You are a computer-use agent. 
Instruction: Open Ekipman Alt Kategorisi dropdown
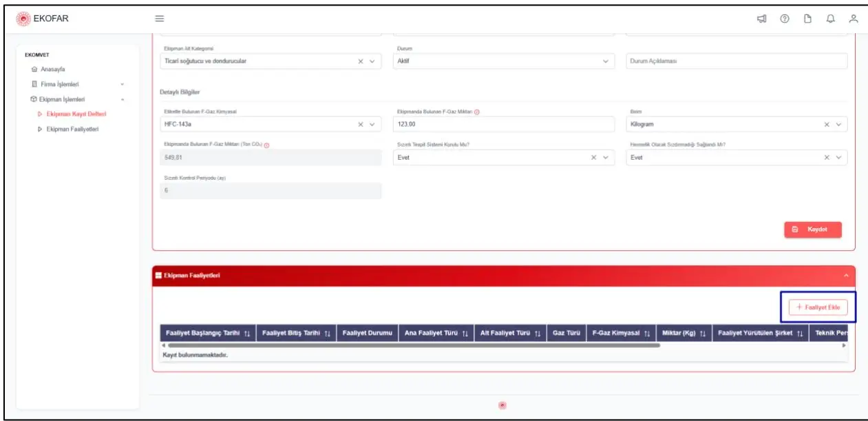click(x=372, y=61)
